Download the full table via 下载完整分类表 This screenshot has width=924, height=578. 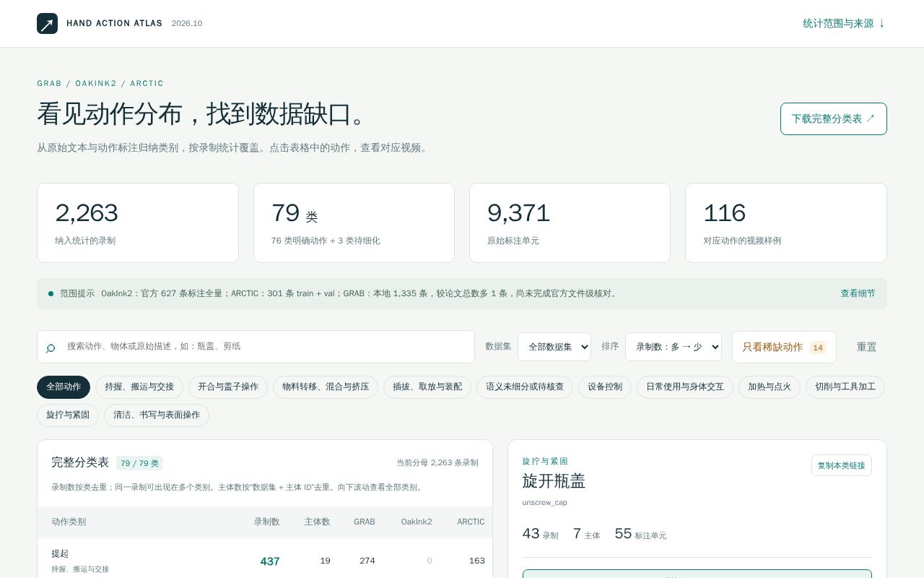pyautogui.click(x=834, y=118)
